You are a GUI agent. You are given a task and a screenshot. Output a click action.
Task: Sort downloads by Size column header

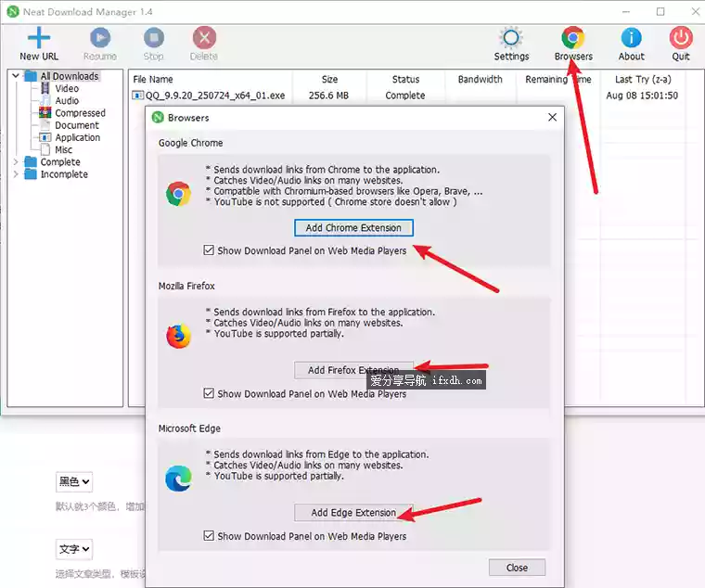[329, 80]
